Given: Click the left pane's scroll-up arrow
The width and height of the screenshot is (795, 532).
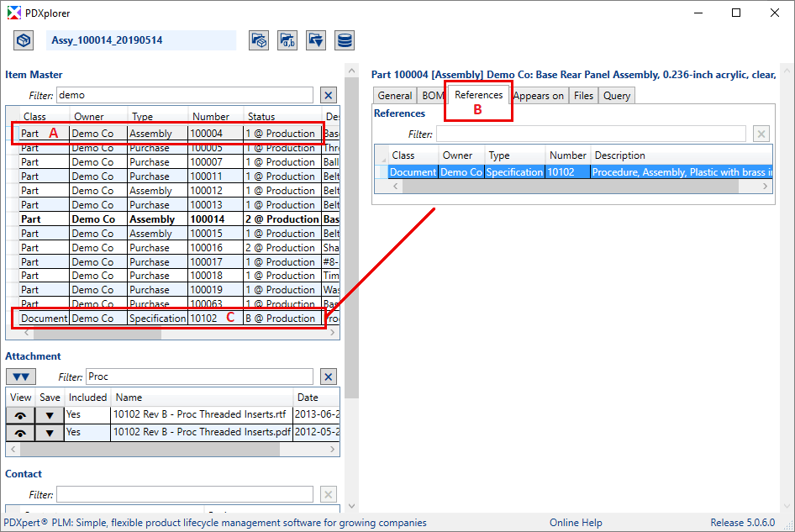Looking at the screenshot, I should (x=352, y=71).
